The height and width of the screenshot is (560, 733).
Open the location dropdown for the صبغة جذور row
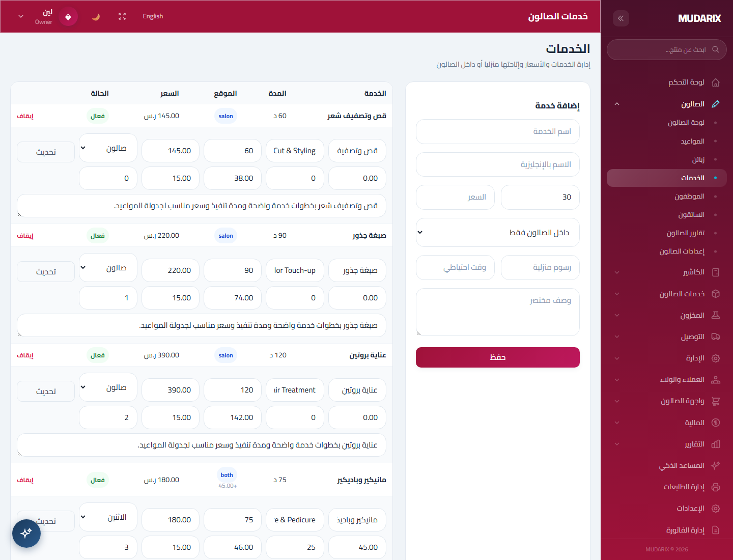pos(108,268)
